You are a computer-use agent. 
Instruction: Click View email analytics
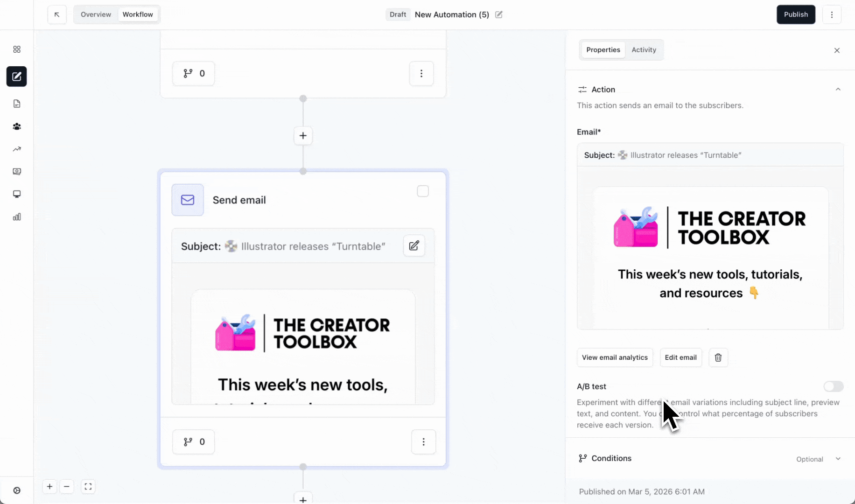tap(615, 357)
